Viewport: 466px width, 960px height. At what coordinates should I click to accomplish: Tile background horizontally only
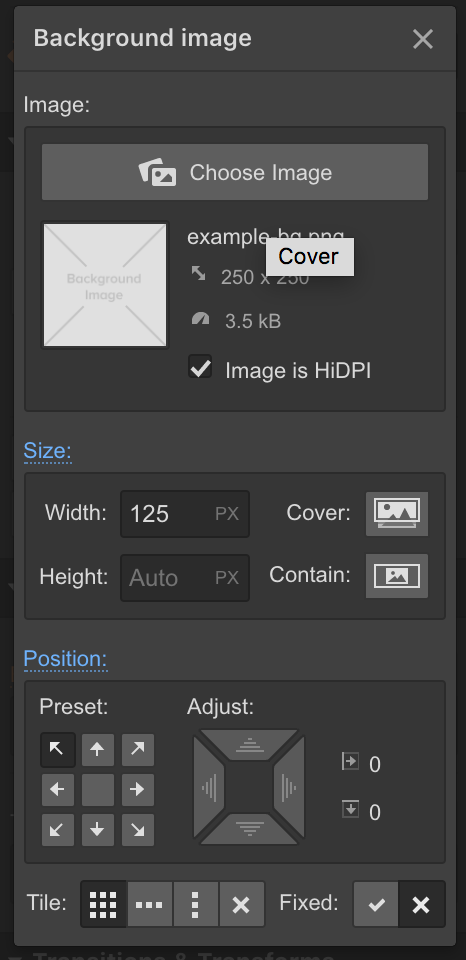[149, 904]
